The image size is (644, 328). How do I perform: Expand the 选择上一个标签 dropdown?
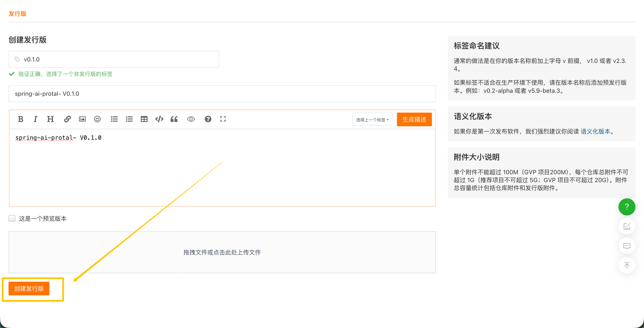372,120
